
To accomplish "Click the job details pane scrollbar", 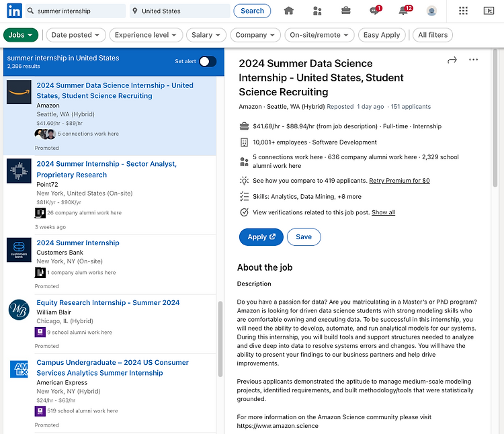I will pyautogui.click(x=495, y=118).
